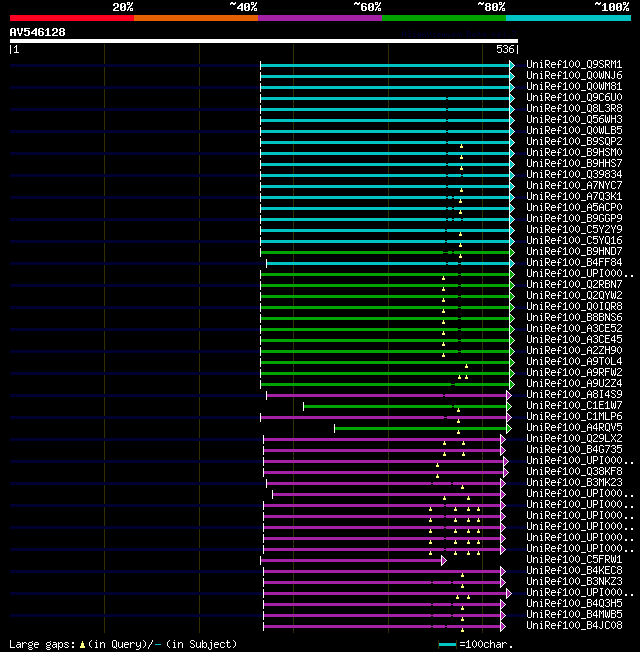This screenshot has height=652, width=640.
Task: Choose the UniRef100_C1MLP6 entry
Action: pyautogui.click(x=574, y=416)
